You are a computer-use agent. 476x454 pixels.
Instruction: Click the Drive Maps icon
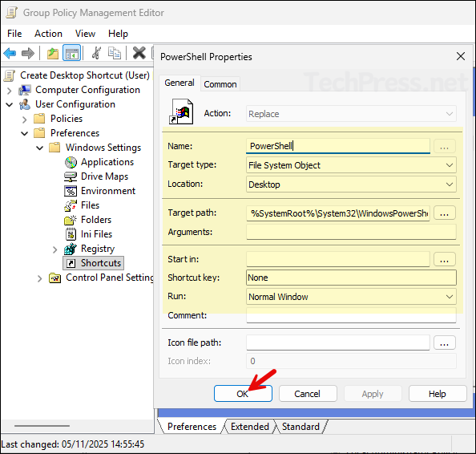click(x=71, y=176)
